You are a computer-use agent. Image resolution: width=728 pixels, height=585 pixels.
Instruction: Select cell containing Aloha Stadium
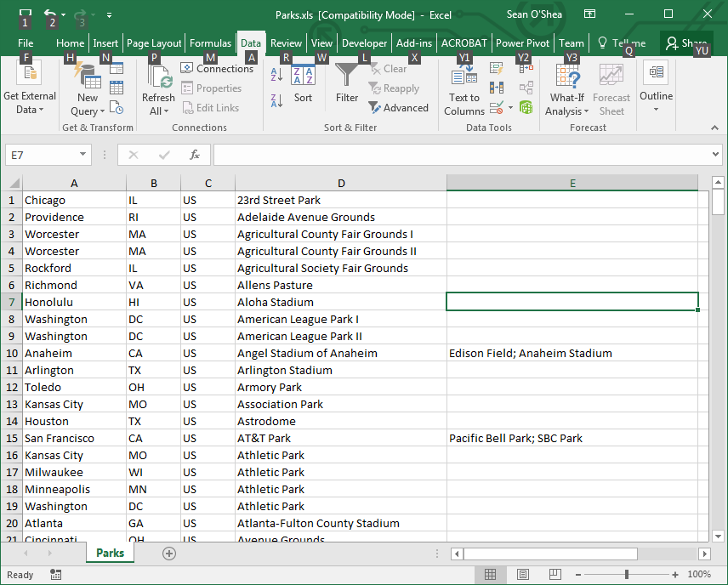coord(341,302)
